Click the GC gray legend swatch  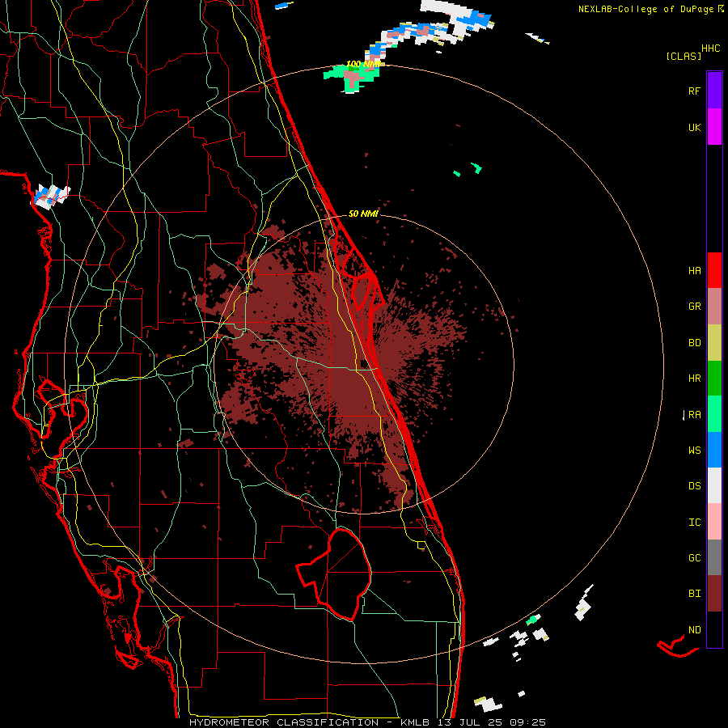[x=714, y=557]
